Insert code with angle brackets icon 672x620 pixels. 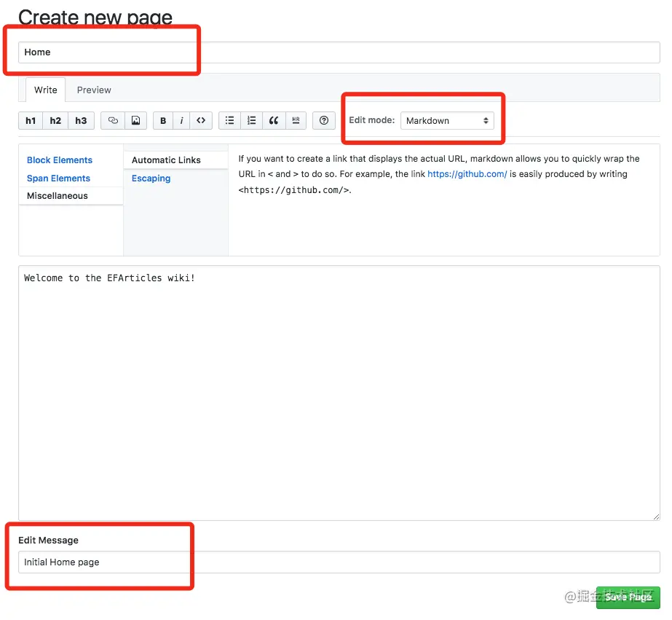(x=201, y=120)
